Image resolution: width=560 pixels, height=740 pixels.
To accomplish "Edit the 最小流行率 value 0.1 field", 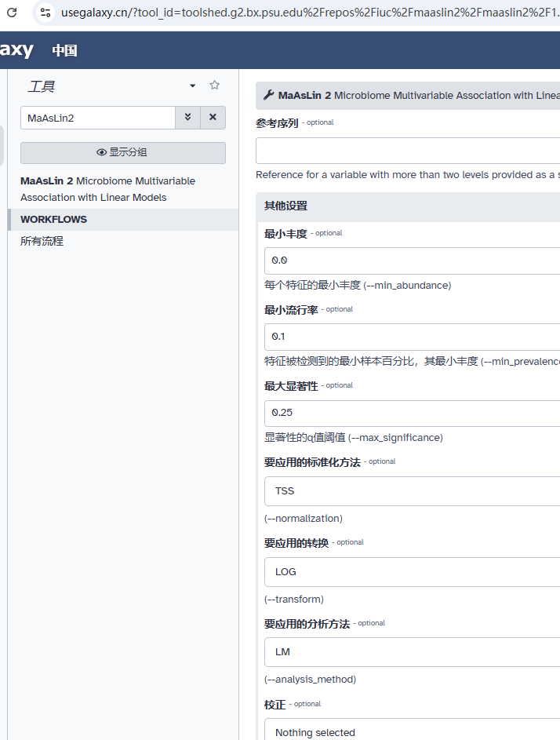I will (413, 337).
